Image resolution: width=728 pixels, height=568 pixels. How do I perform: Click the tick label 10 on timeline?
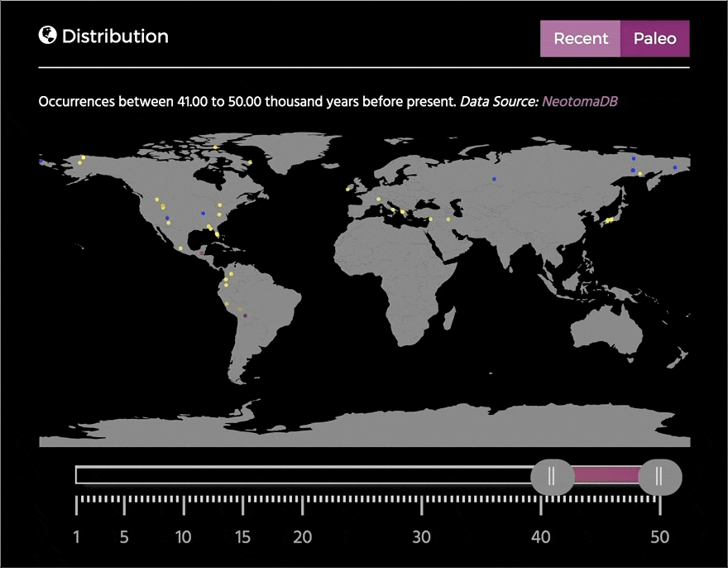183,537
